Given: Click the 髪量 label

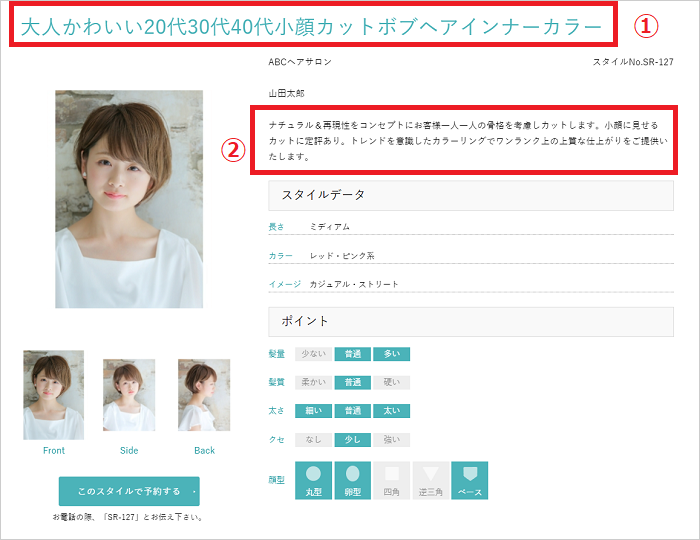Looking at the screenshot, I should tap(276, 354).
